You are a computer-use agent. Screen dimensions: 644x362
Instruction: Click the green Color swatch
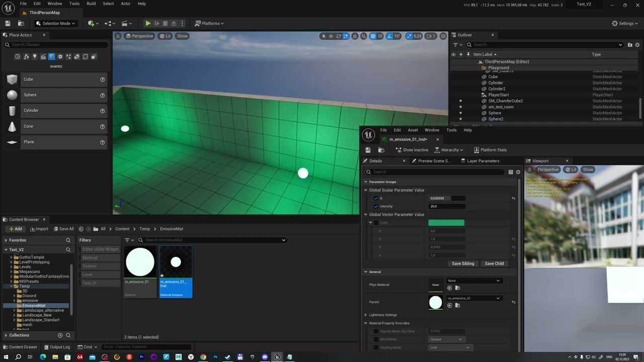tap(446, 223)
